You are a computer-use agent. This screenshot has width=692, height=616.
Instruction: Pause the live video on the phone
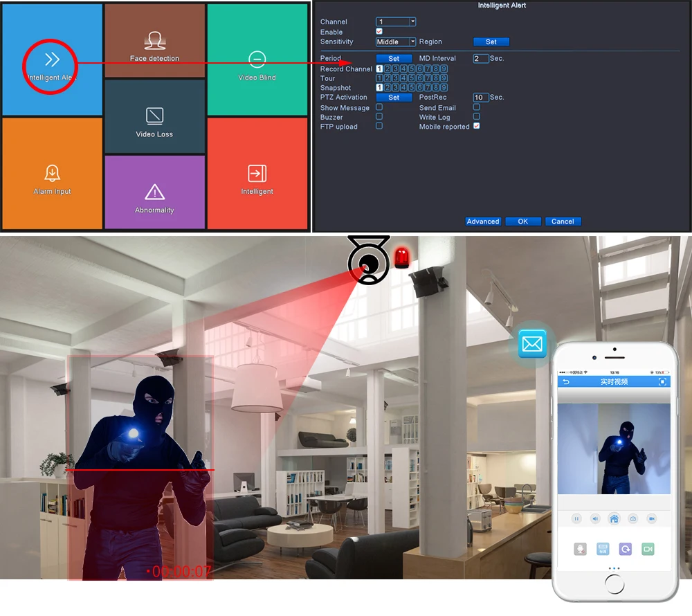pos(576,518)
